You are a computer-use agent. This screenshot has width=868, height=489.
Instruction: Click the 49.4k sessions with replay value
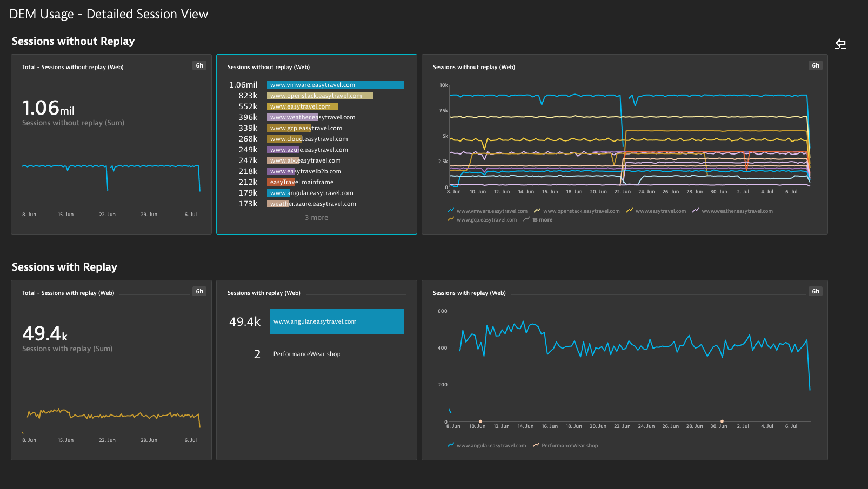(45, 334)
